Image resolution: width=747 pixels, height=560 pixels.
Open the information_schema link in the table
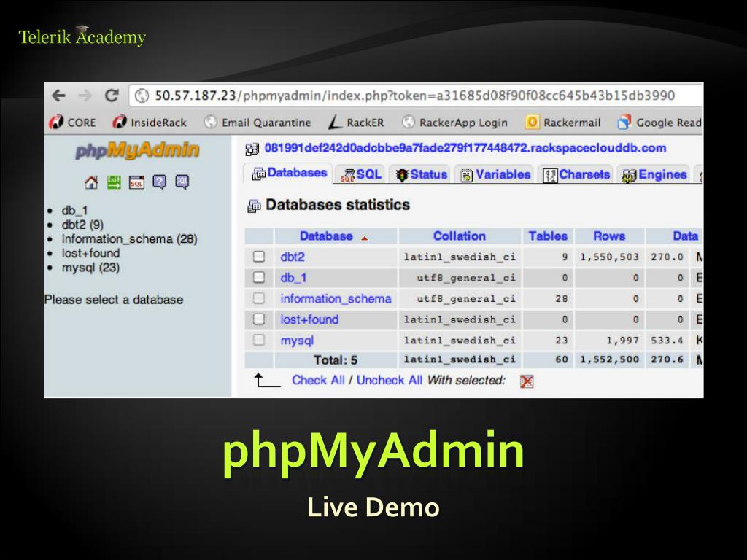[x=336, y=298]
